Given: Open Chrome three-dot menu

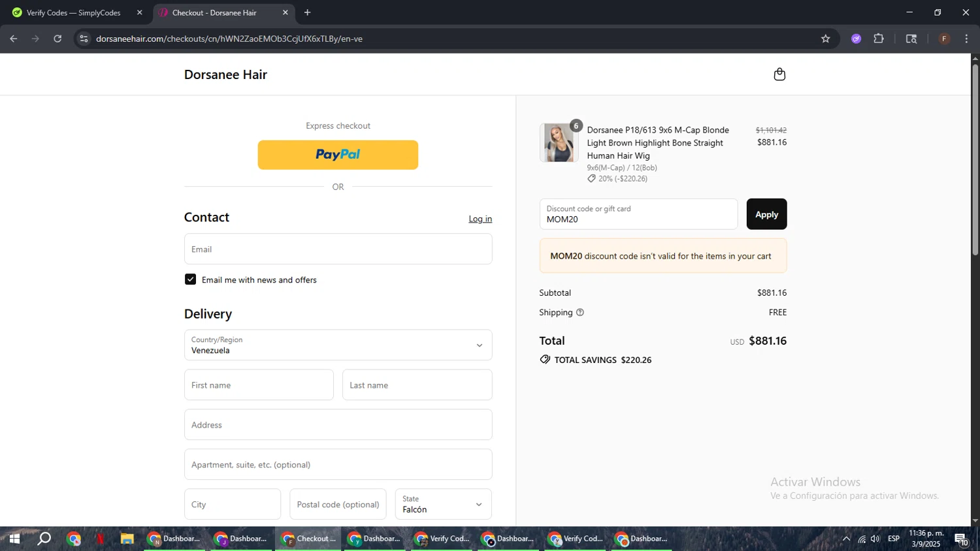Looking at the screenshot, I should click(966, 39).
